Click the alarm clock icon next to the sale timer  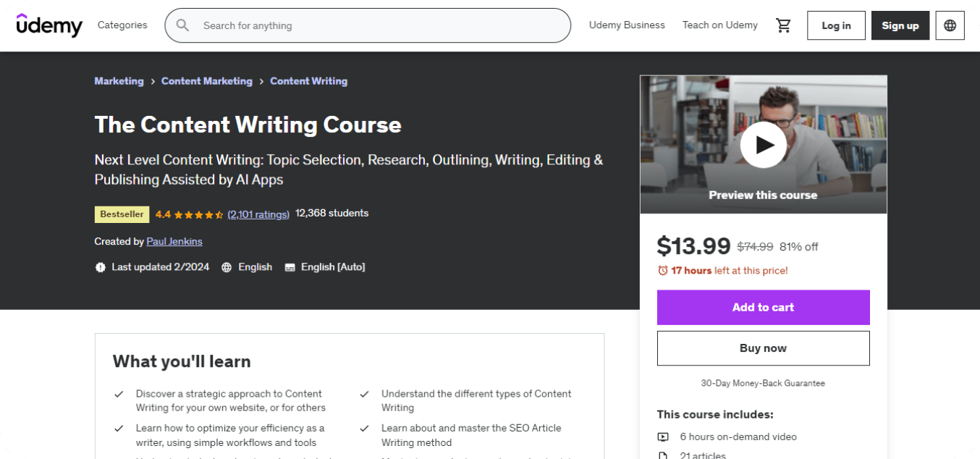point(663,270)
